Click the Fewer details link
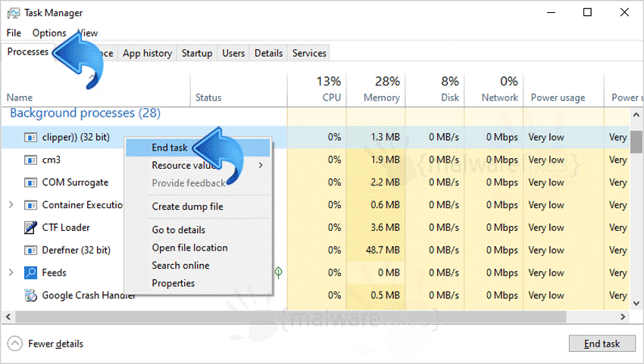 tap(55, 344)
